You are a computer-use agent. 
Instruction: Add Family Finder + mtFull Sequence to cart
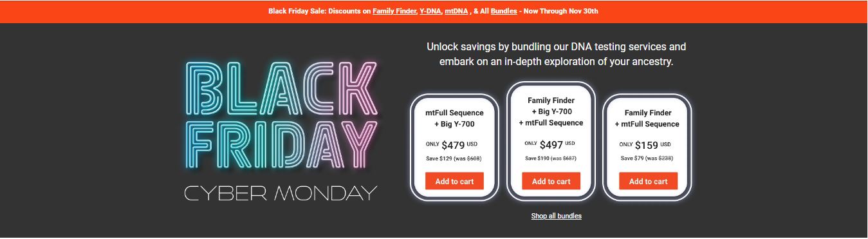point(648,181)
